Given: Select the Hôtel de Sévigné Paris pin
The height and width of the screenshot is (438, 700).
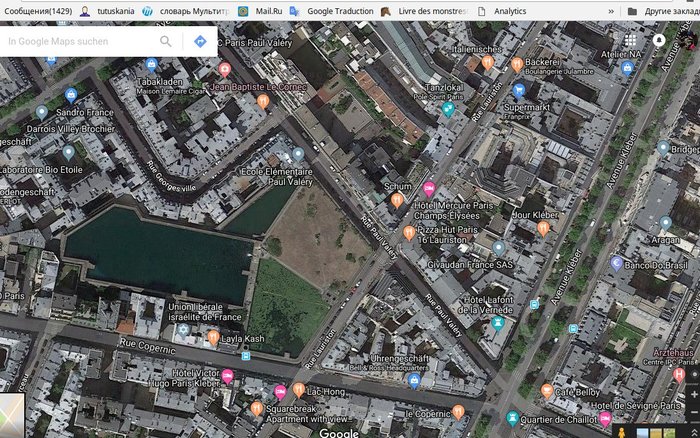Looking at the screenshot, I should (x=604, y=417).
